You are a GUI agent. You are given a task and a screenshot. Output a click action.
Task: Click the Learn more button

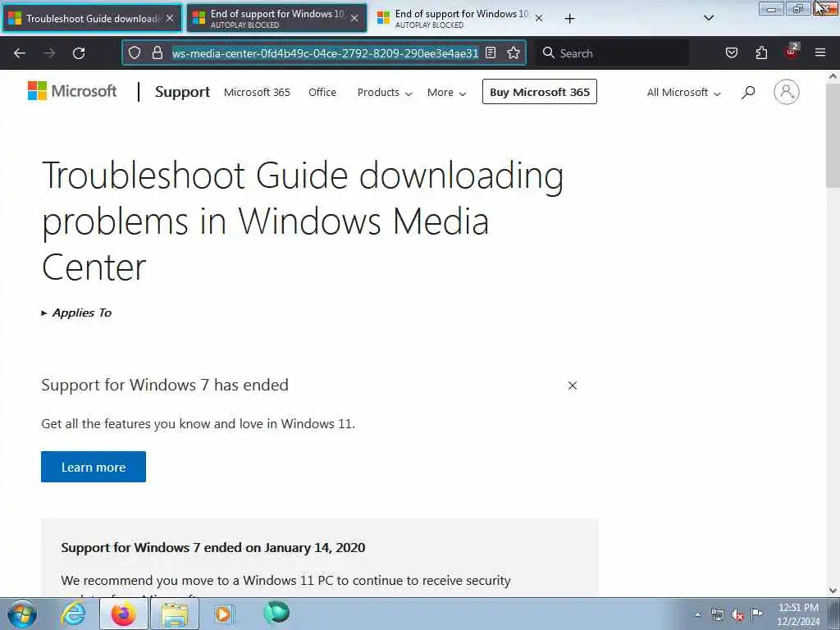click(94, 467)
